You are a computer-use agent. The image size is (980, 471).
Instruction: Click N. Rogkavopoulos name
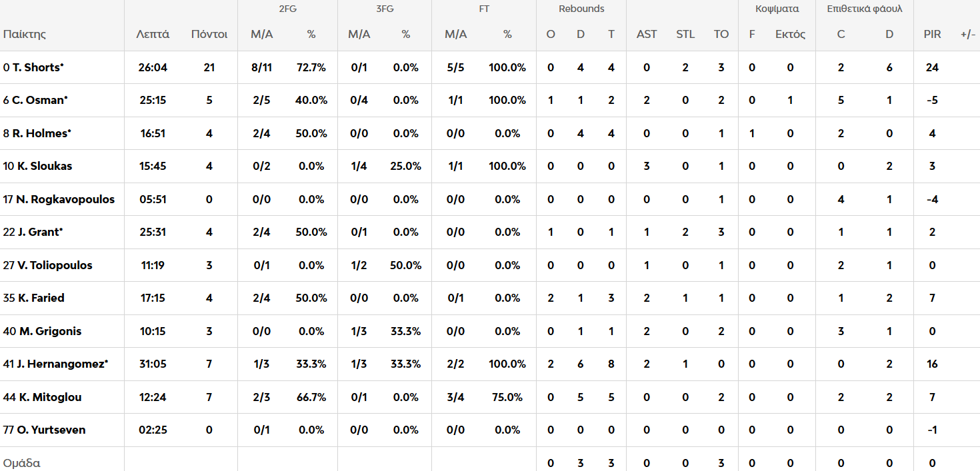(63, 199)
